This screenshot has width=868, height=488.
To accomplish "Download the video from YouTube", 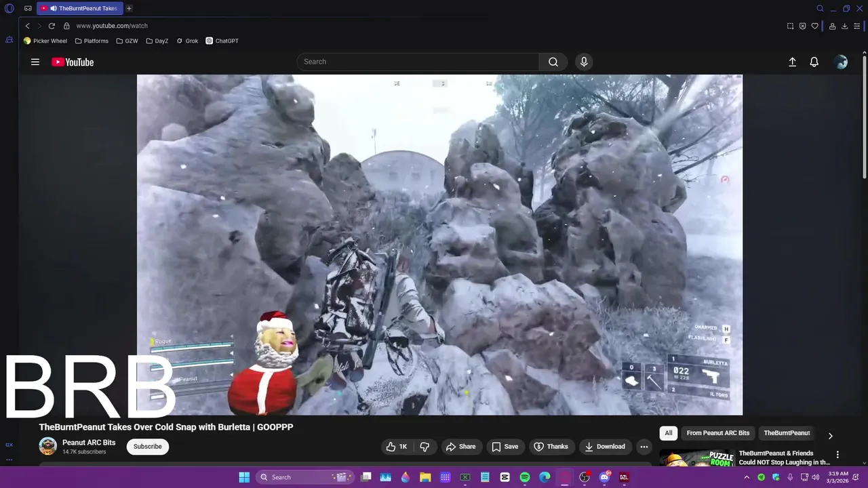I will (606, 447).
